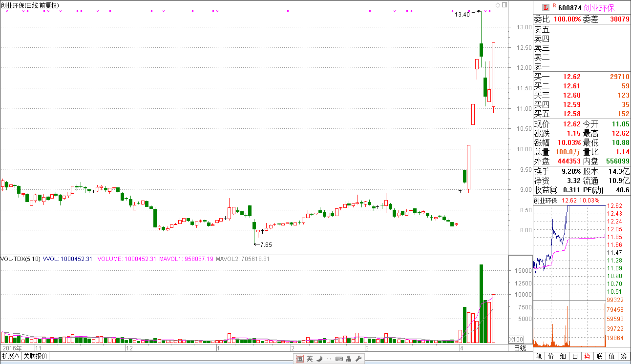The height and width of the screenshot is (364, 631).
Task: Click the 总量 value 100.0万
Action: click(x=568, y=152)
